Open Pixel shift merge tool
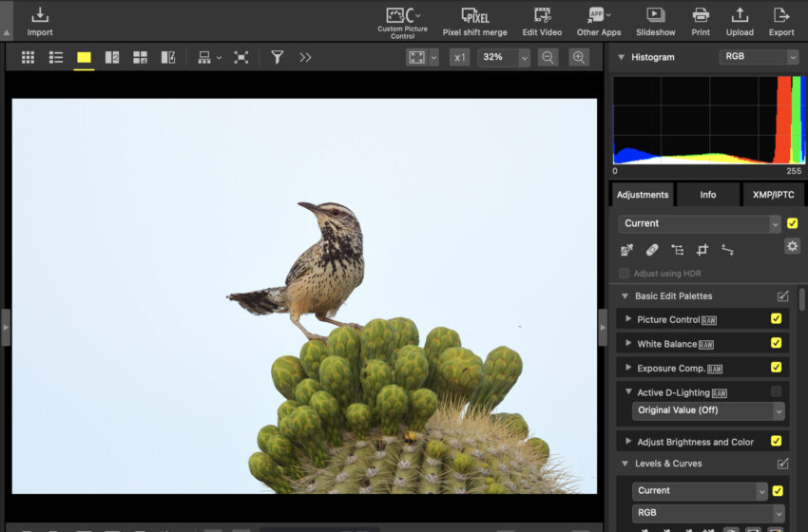Screen dimensions: 808x532 pyautogui.click(x=474, y=16)
